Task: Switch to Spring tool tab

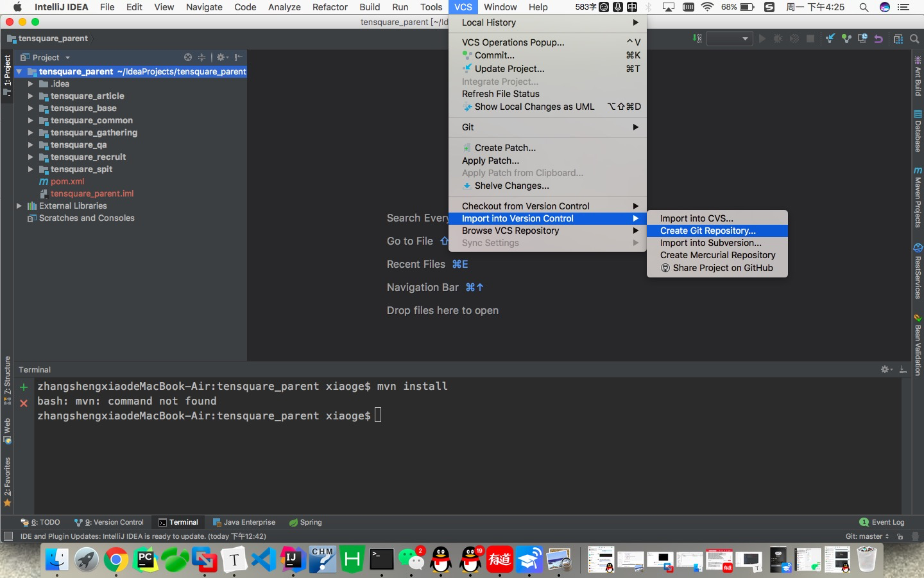Action: pos(306,522)
